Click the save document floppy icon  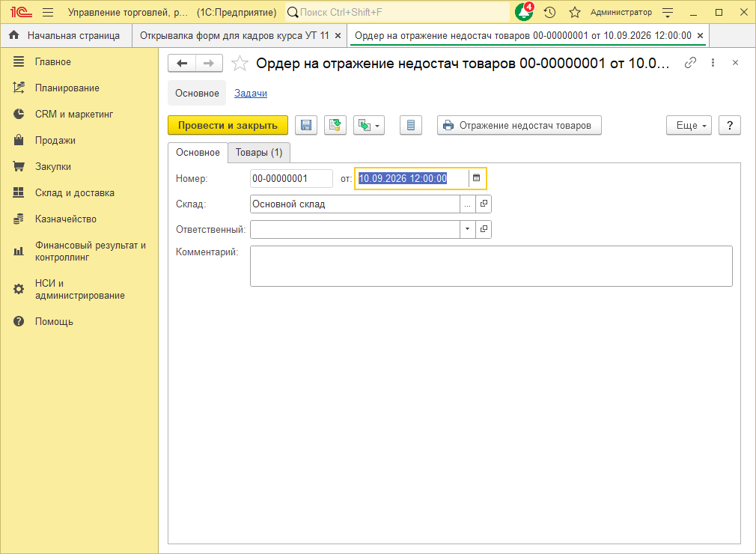point(305,125)
